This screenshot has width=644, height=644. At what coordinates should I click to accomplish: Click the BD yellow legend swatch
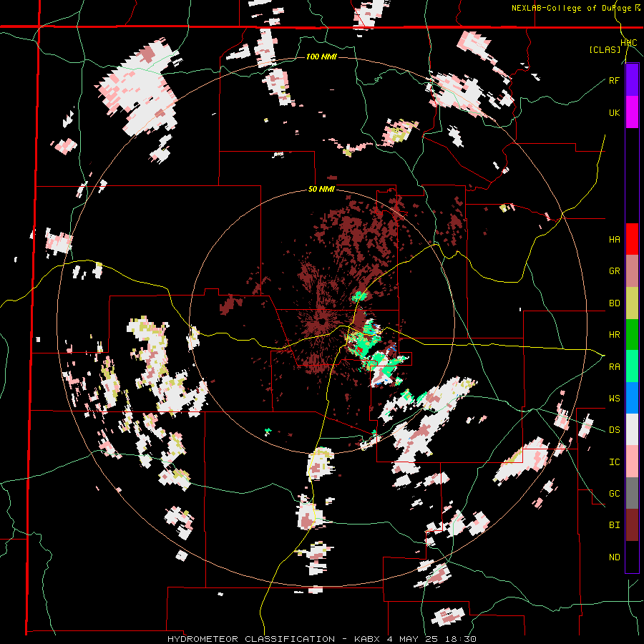point(632,303)
